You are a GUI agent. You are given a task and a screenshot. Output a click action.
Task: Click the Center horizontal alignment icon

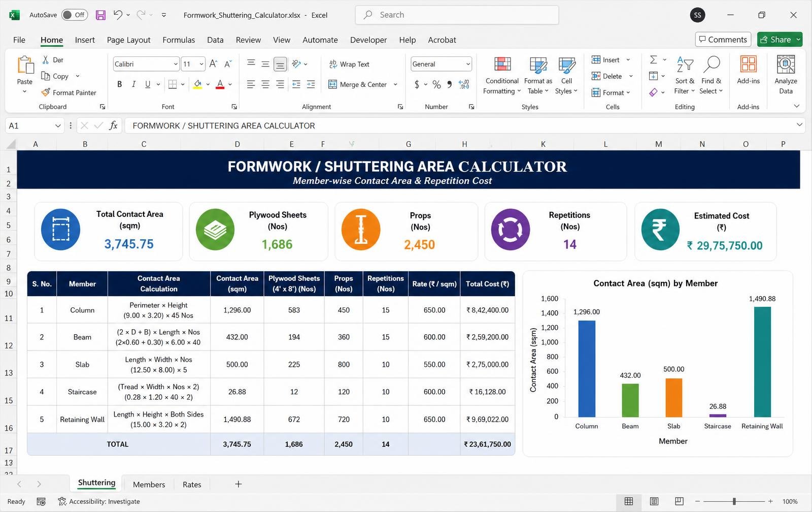(x=265, y=84)
